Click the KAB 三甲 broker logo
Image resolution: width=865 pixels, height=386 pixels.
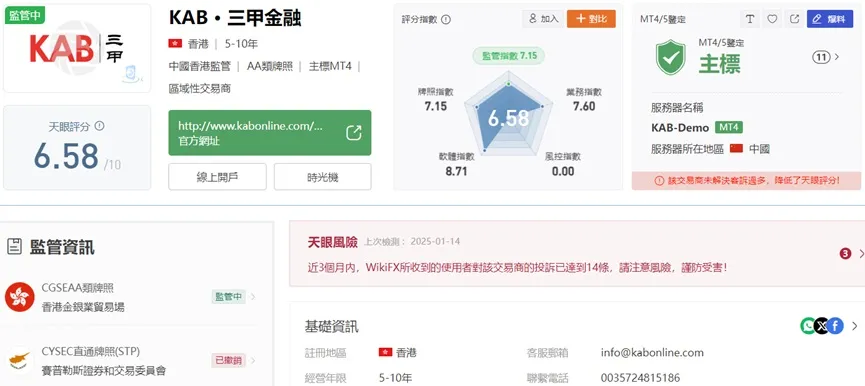pyautogui.click(x=77, y=49)
